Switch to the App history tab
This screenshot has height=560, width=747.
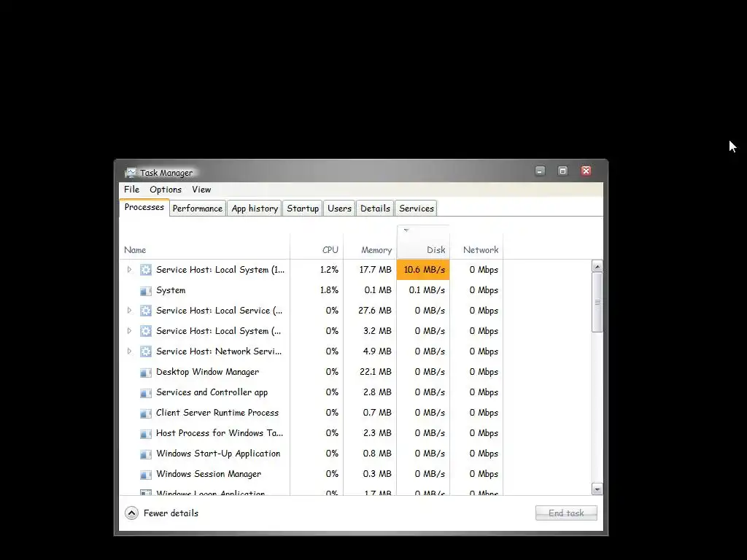tap(255, 209)
